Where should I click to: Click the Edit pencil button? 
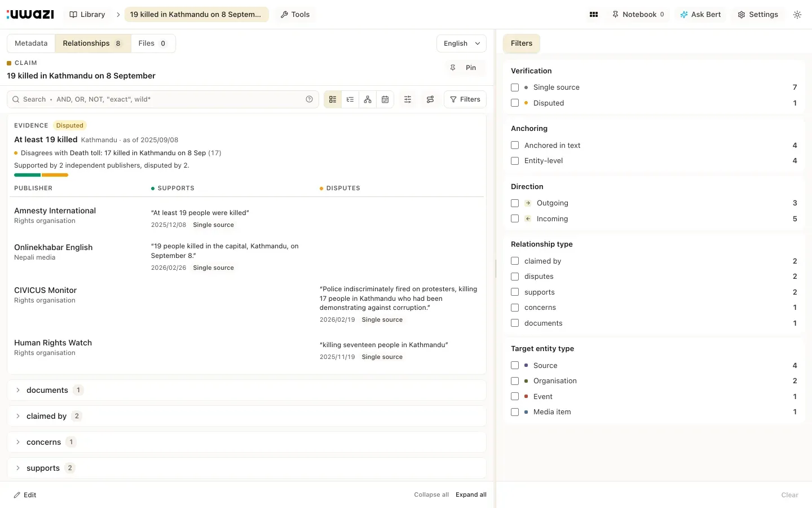(x=25, y=495)
